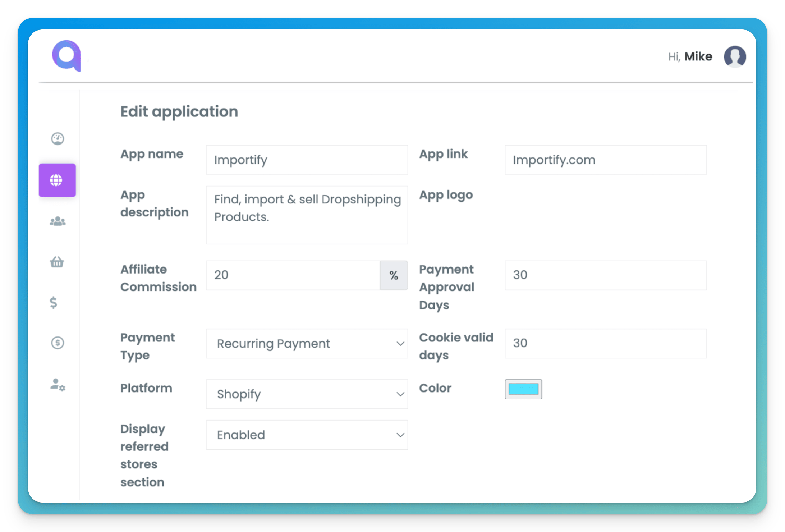
Task: Click the App name Importify field
Action: [307, 160]
